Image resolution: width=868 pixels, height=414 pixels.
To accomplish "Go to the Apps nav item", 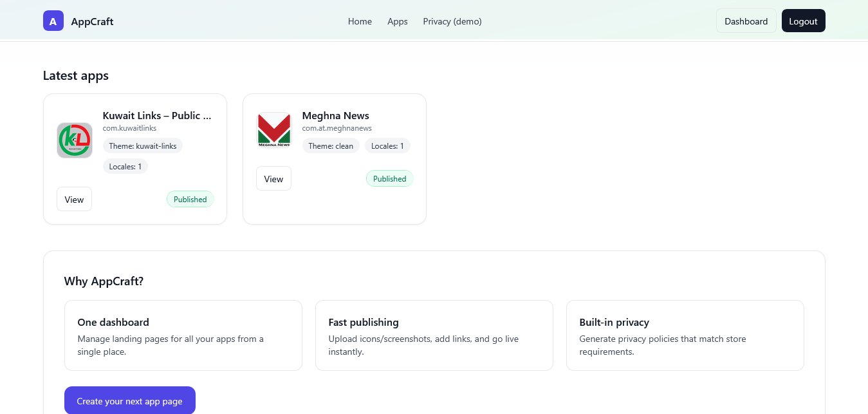I will click(x=398, y=21).
